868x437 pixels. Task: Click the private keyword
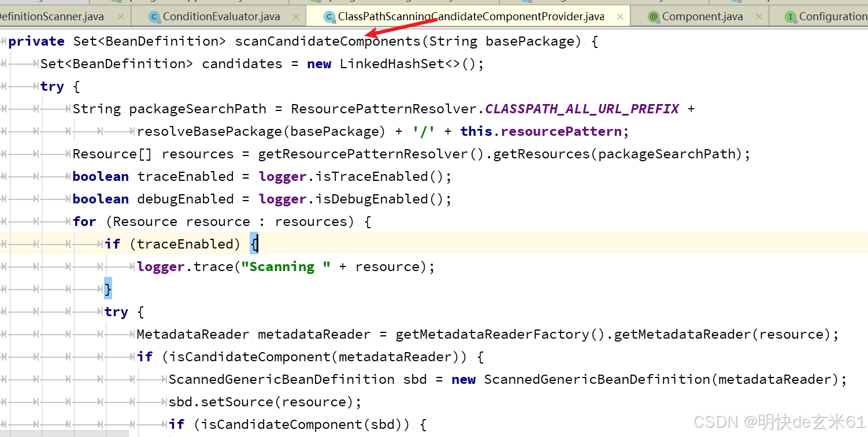tap(36, 41)
